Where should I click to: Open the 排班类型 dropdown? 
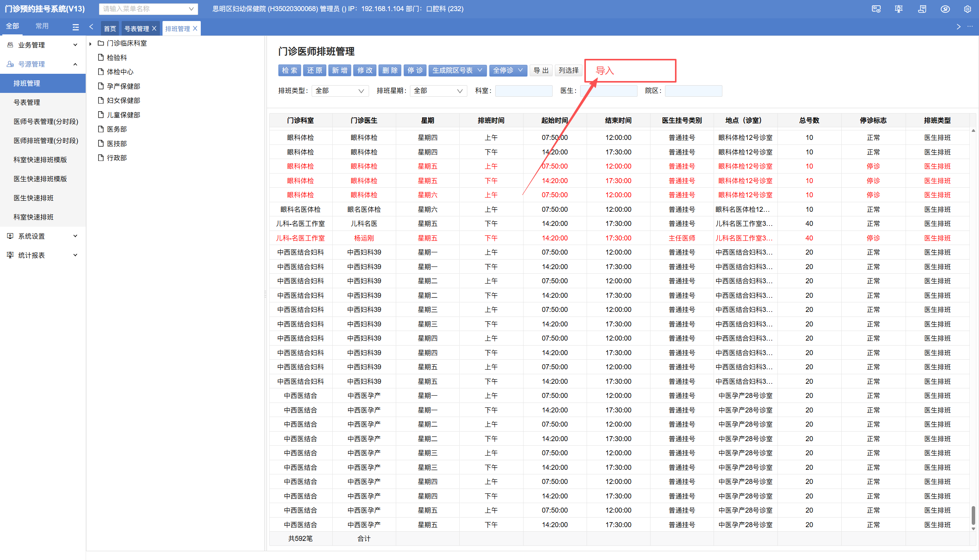340,91
